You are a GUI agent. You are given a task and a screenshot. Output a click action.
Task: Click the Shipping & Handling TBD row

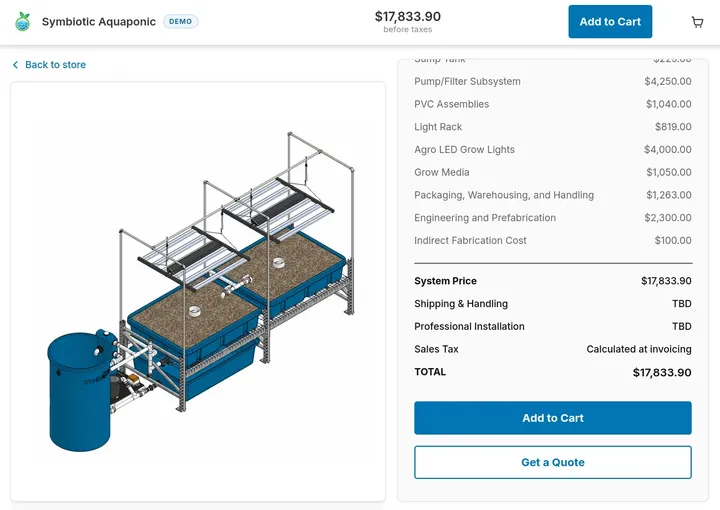552,303
